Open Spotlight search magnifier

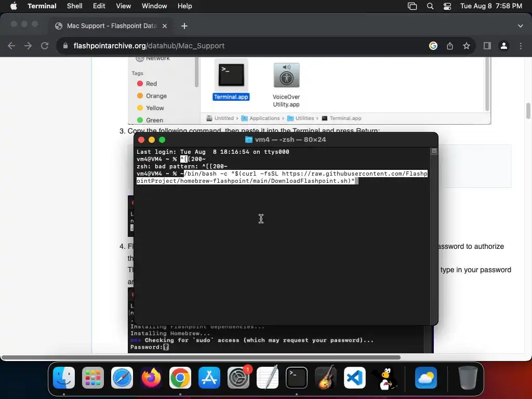point(430,6)
